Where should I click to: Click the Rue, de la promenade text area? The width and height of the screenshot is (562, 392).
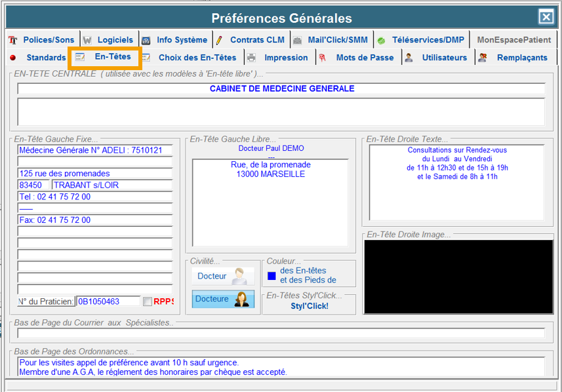[x=270, y=203]
